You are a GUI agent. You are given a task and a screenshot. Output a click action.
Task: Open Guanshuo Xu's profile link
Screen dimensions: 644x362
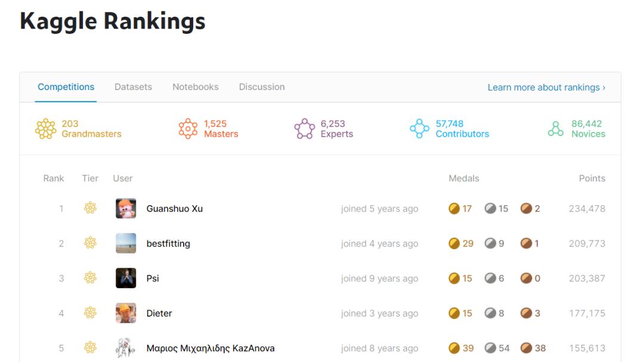pos(175,209)
